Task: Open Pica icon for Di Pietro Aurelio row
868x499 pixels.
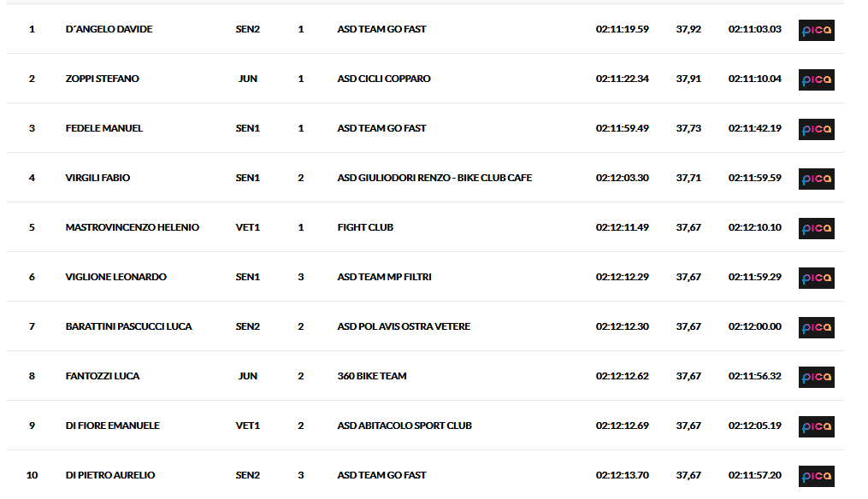Action: 816,476
